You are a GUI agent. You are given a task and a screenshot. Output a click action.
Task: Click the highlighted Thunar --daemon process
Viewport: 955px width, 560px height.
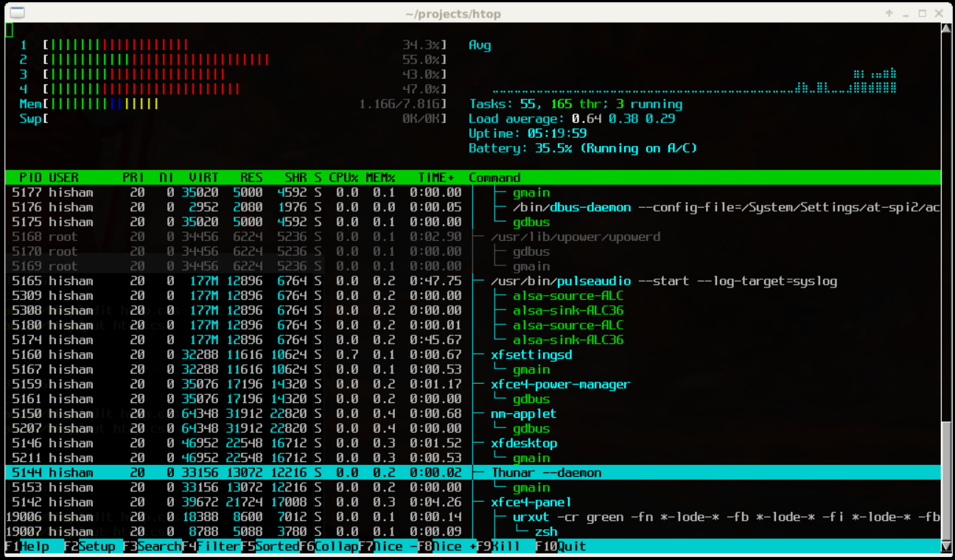[x=473, y=472]
